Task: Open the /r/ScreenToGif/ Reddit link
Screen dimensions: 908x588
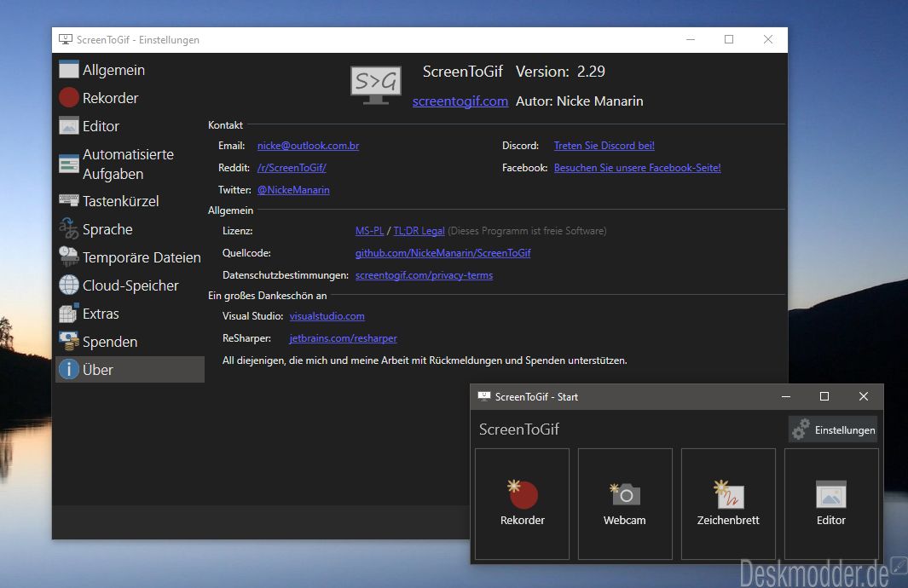Action: point(292,167)
